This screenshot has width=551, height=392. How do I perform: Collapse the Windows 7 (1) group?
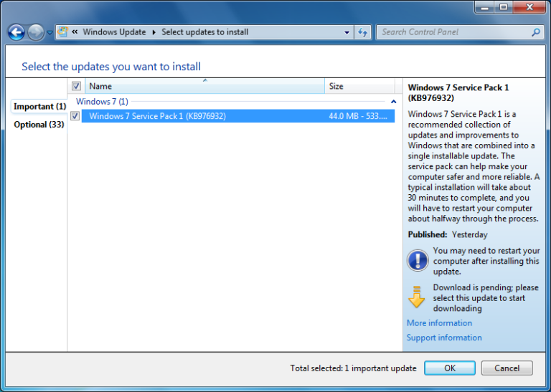tap(392, 102)
